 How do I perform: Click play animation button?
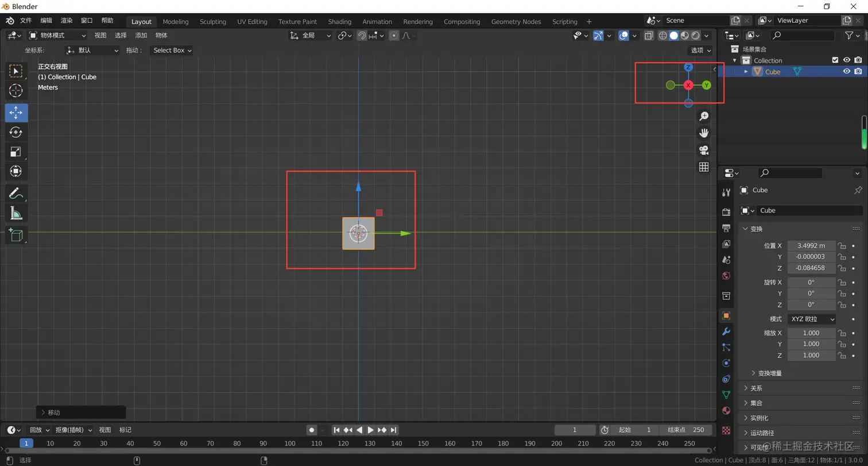[371, 430]
